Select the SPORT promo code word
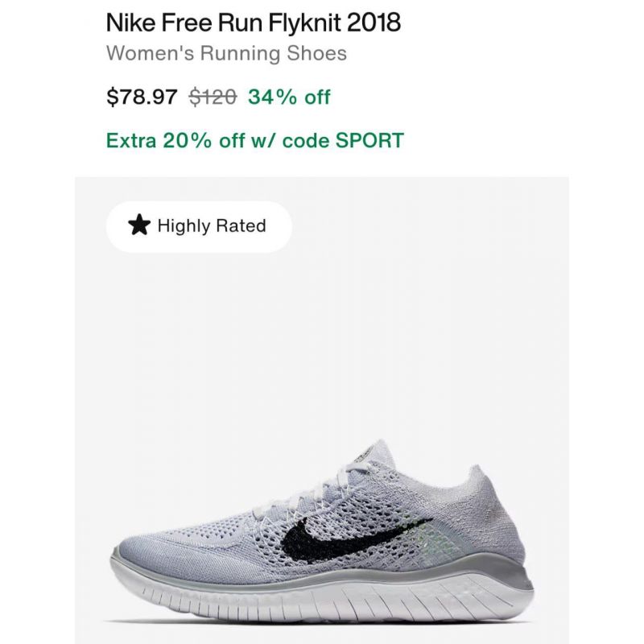Screen dimensions: 644x644 tap(369, 140)
